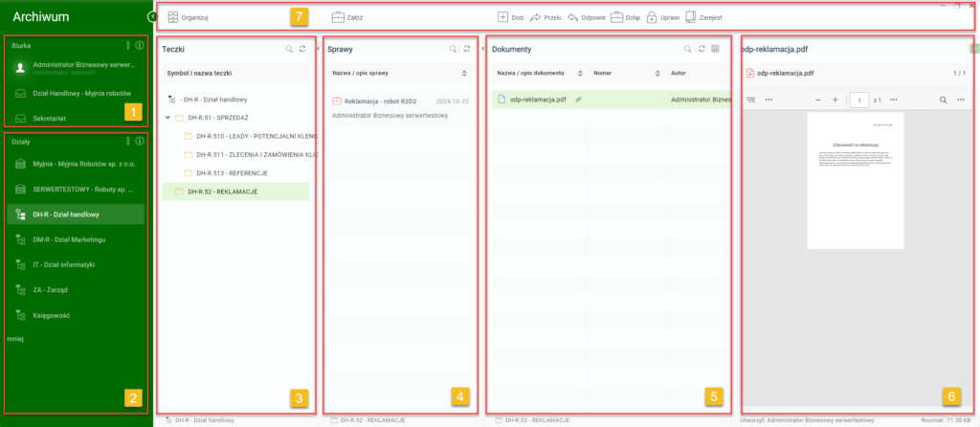Open folder DH-R.510 - LEADY

[x=250, y=136]
